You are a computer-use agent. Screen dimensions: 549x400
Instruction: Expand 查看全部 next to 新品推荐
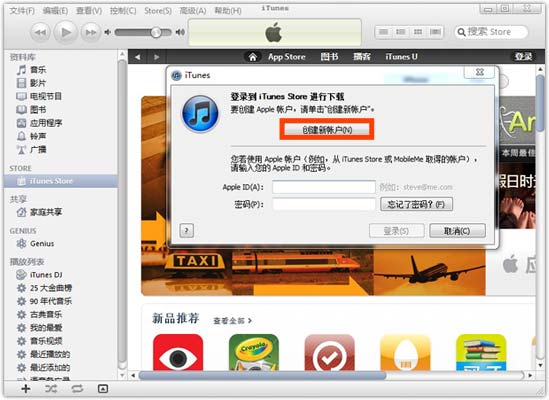tap(232, 320)
